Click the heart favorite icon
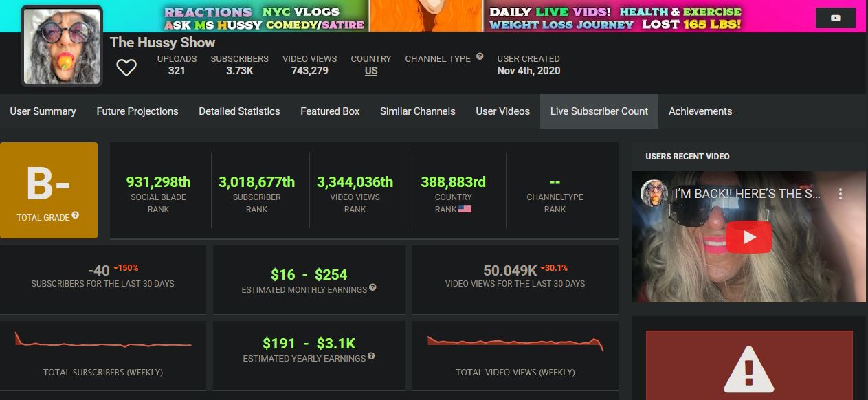Image resolution: width=868 pixels, height=400 pixels. [126, 67]
